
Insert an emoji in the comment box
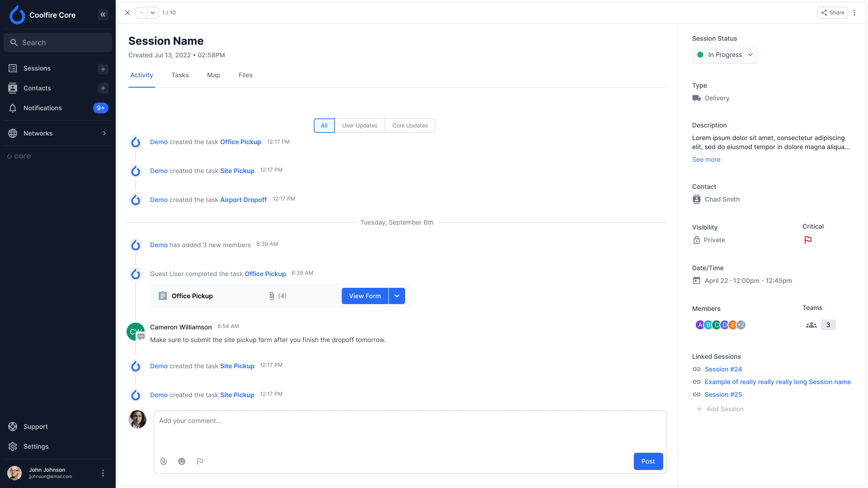click(x=182, y=461)
